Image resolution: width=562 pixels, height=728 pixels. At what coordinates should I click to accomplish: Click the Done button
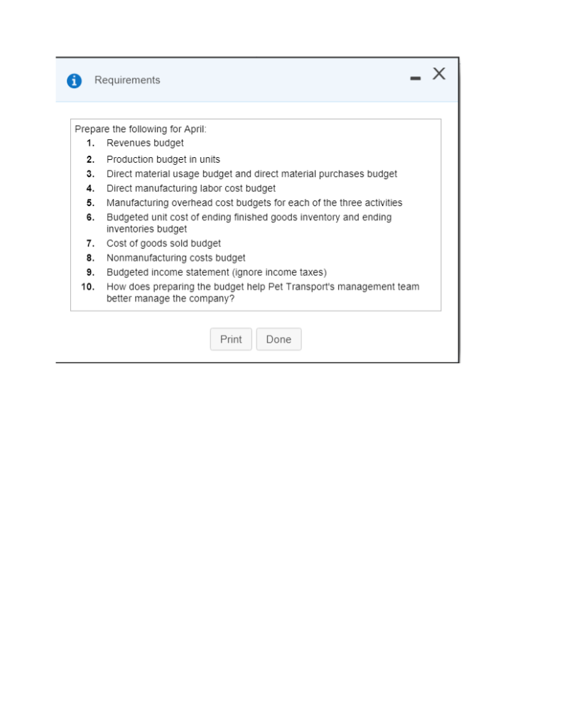279,339
